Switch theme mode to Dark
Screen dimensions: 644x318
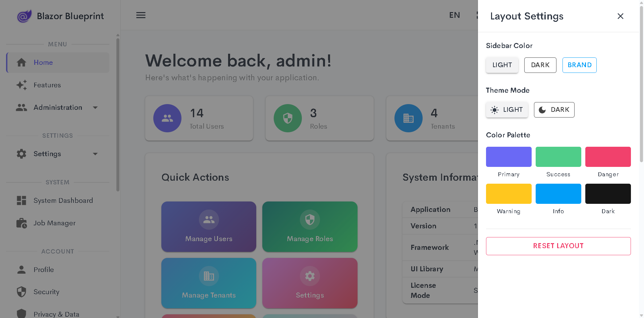click(554, 110)
